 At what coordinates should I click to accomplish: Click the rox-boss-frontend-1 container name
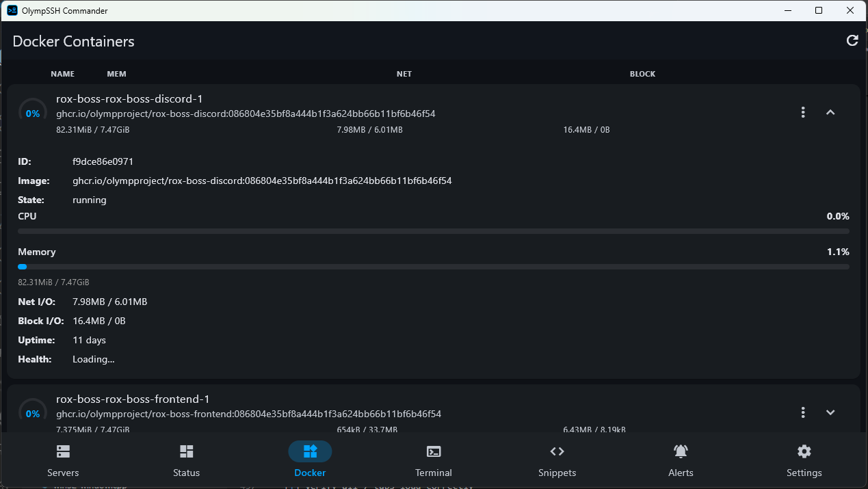tap(133, 399)
